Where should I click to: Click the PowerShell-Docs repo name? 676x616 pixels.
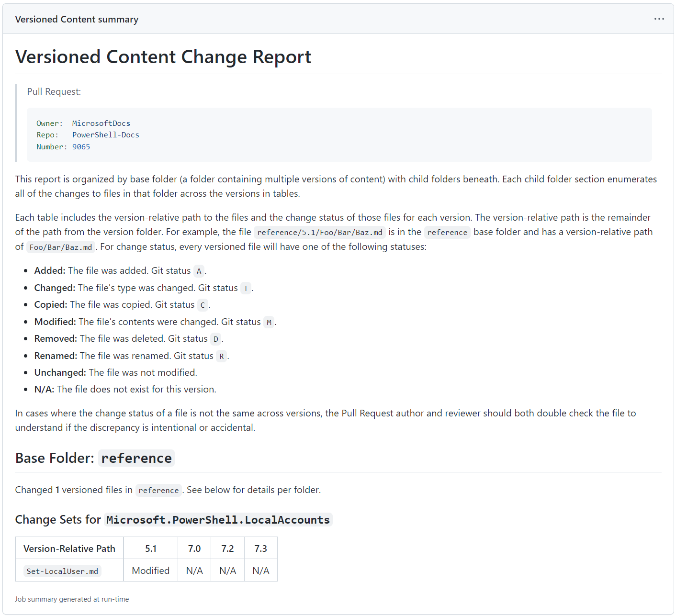coord(105,134)
